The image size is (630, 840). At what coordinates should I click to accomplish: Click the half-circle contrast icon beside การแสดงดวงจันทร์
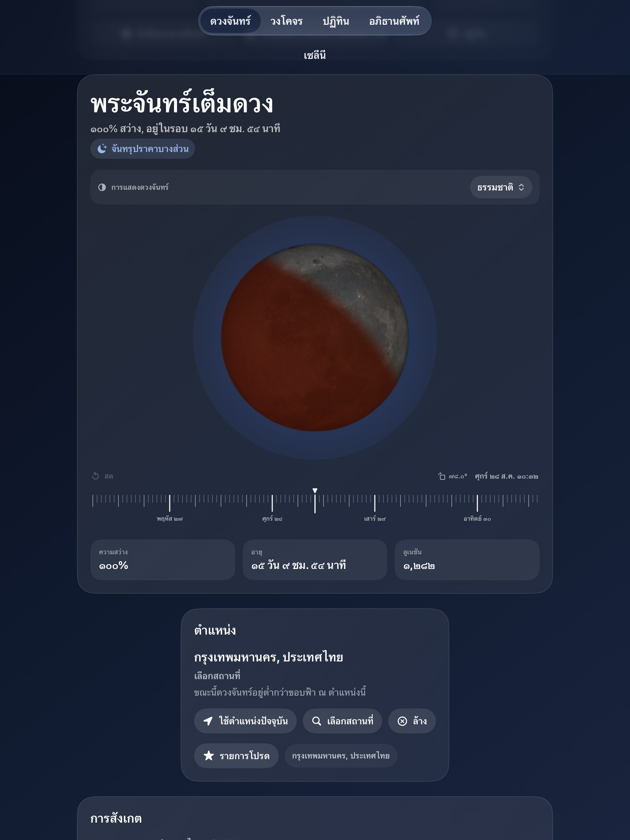102,187
